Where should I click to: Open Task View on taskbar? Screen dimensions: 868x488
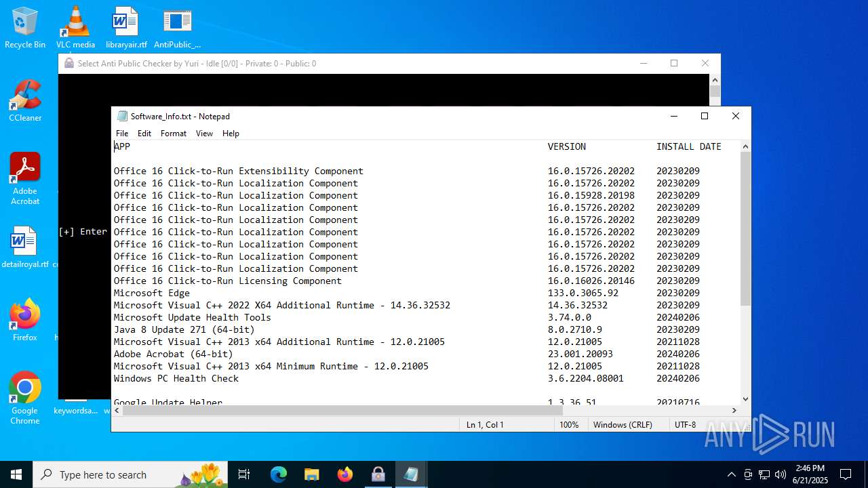click(x=244, y=474)
